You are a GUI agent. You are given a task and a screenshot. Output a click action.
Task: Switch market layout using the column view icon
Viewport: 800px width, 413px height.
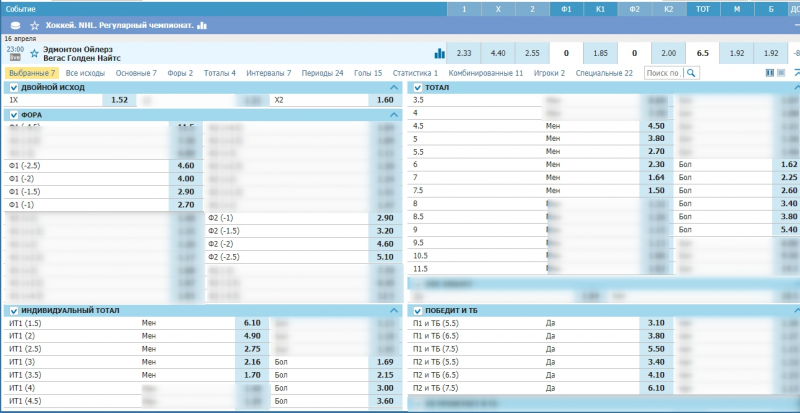(769, 73)
